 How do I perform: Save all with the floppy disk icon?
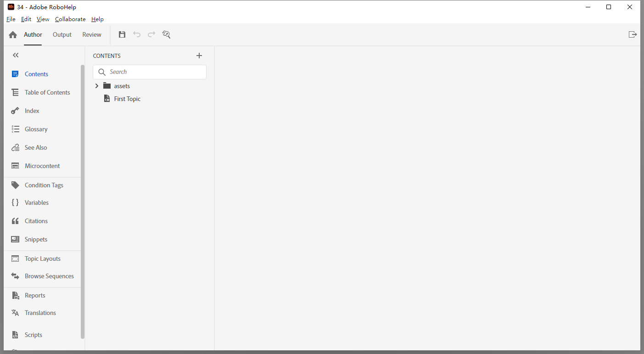[122, 34]
